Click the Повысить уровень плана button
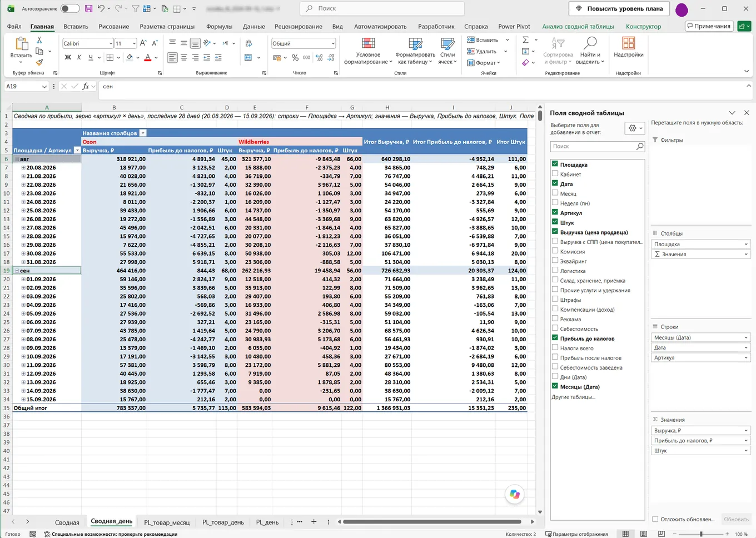This screenshot has height=538, width=756. tap(619, 8)
